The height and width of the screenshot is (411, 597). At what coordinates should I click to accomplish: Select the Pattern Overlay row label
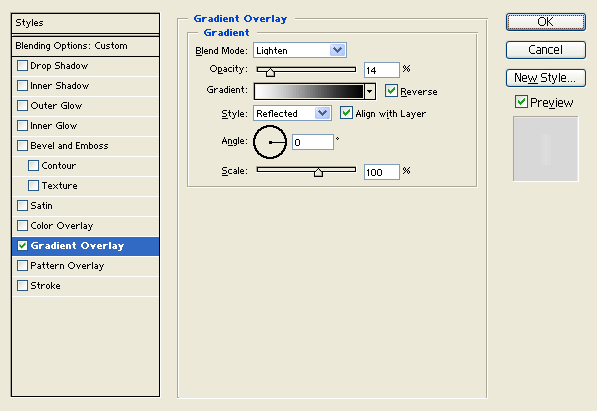(x=67, y=266)
